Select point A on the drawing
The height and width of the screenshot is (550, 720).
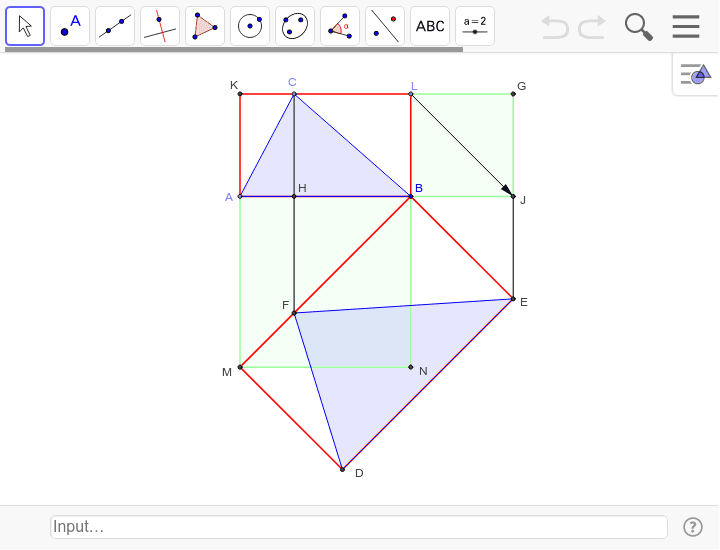[240, 196]
